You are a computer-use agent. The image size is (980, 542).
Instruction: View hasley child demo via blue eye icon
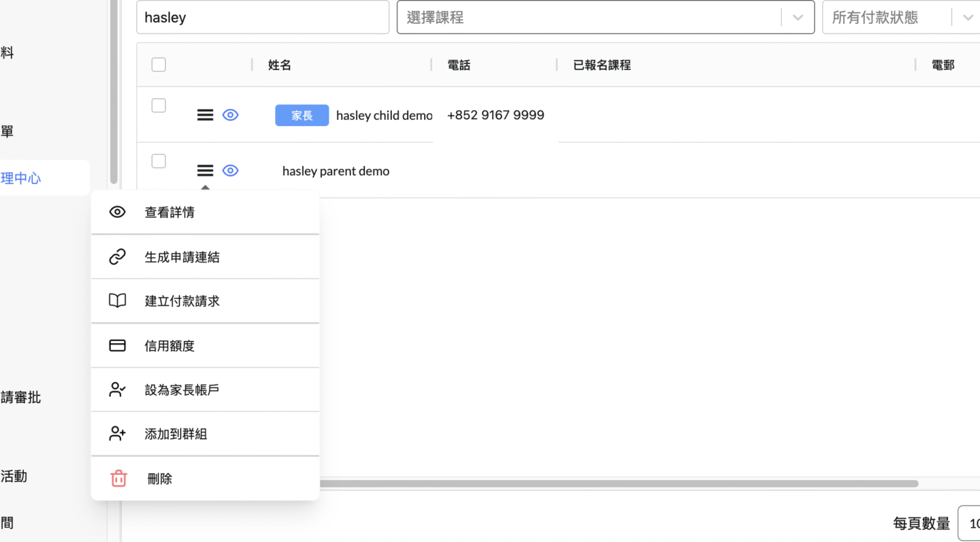coord(231,115)
